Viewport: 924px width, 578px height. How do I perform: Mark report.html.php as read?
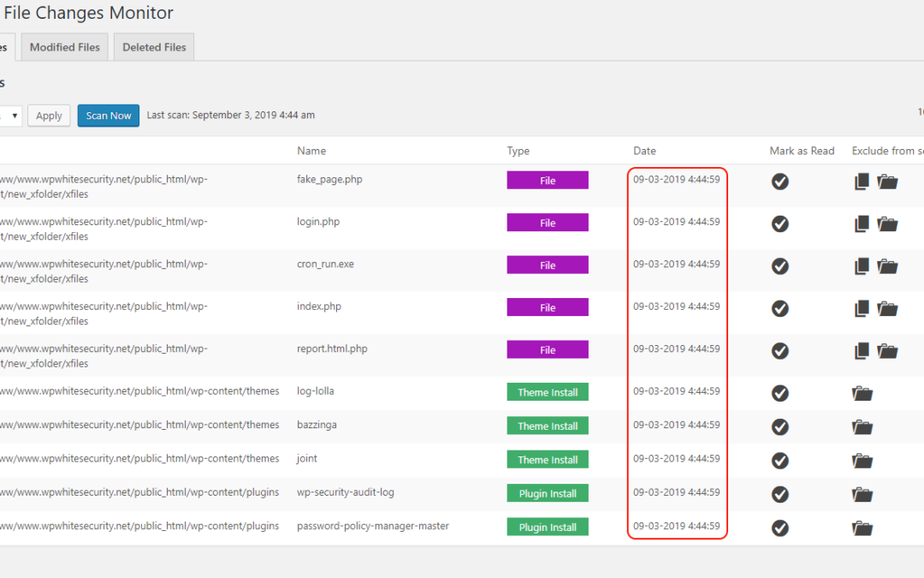coord(779,351)
